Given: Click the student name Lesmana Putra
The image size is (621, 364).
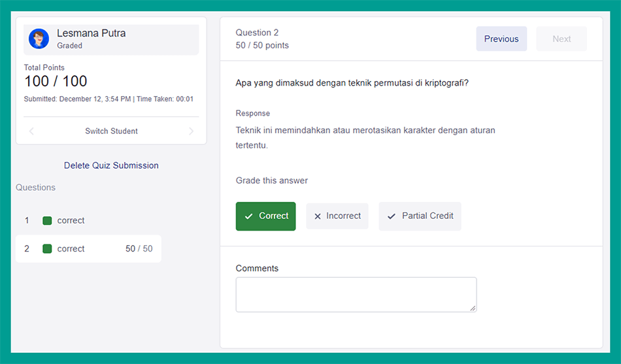Looking at the screenshot, I should pos(91,33).
